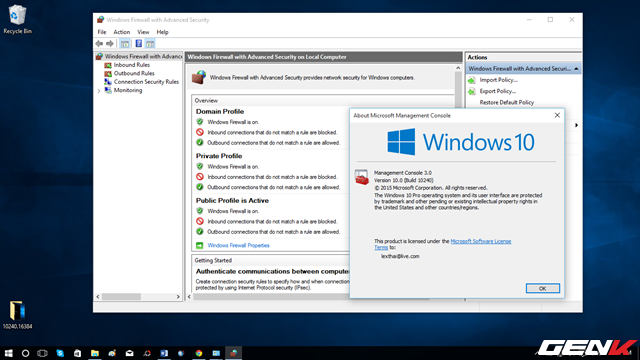Click OK in About dialog
This screenshot has height=360, width=640.
tap(542, 288)
